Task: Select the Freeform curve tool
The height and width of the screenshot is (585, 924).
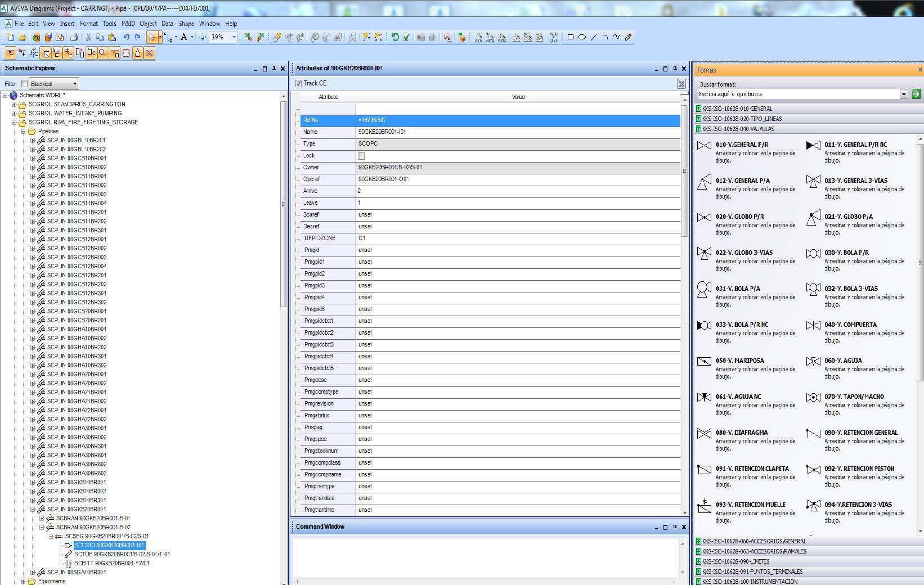Action: [617, 37]
